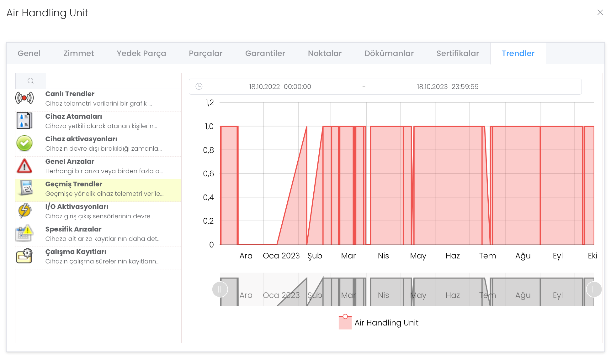Click the right range slider handle

click(594, 289)
